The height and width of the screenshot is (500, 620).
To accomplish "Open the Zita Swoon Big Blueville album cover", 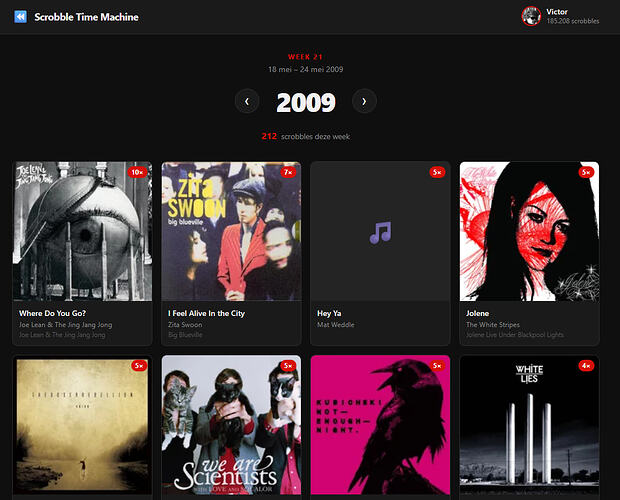I will tap(231, 231).
